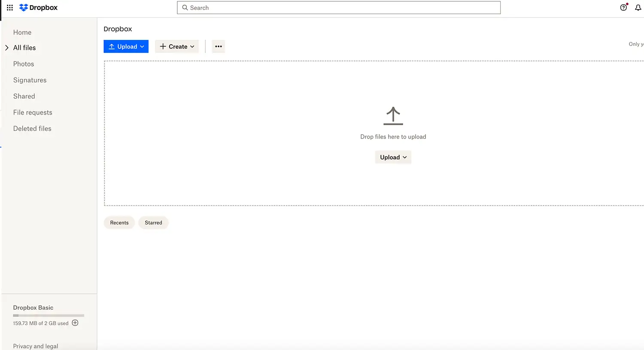Click the upload arrow in drop zone
Viewport: 644px width, 350px height.
click(393, 116)
